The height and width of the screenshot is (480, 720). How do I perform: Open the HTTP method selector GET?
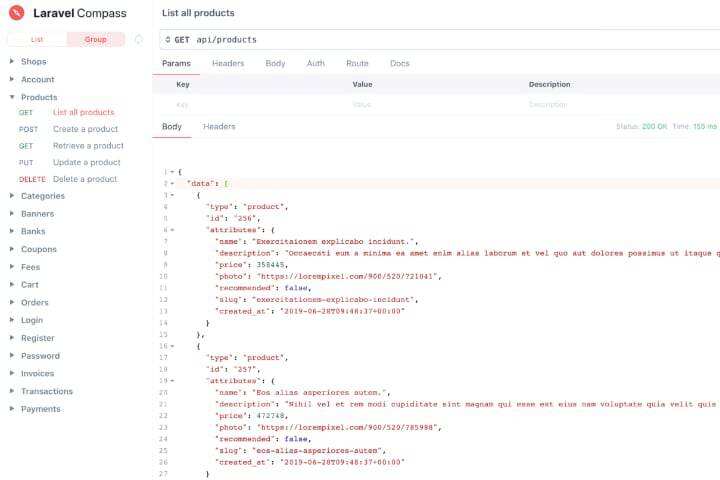[x=177, y=40]
